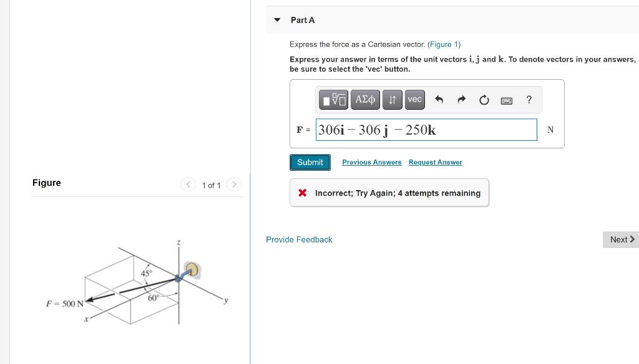Screen dimensions: 639x364
Task: Open Provide Feedback
Action: 299,239
